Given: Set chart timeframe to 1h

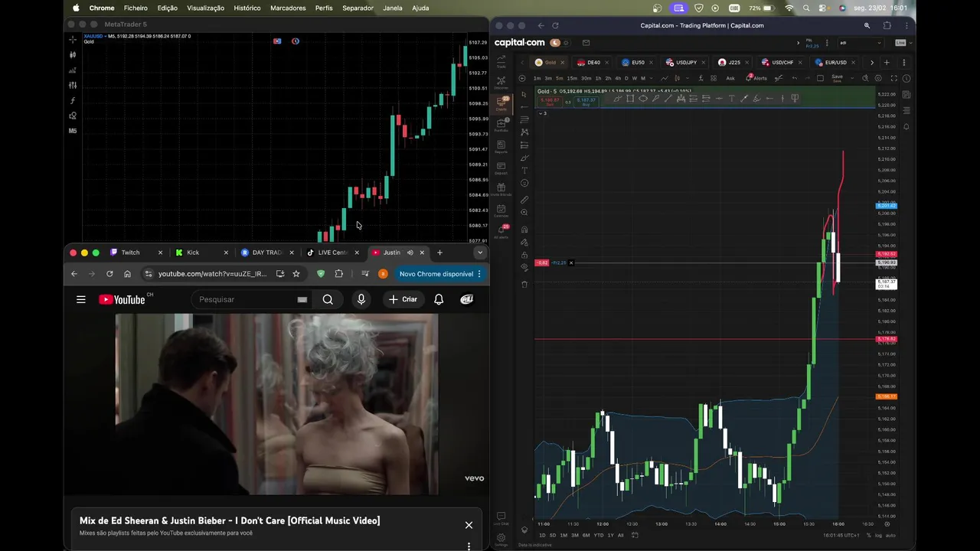Looking at the screenshot, I should click(598, 78).
